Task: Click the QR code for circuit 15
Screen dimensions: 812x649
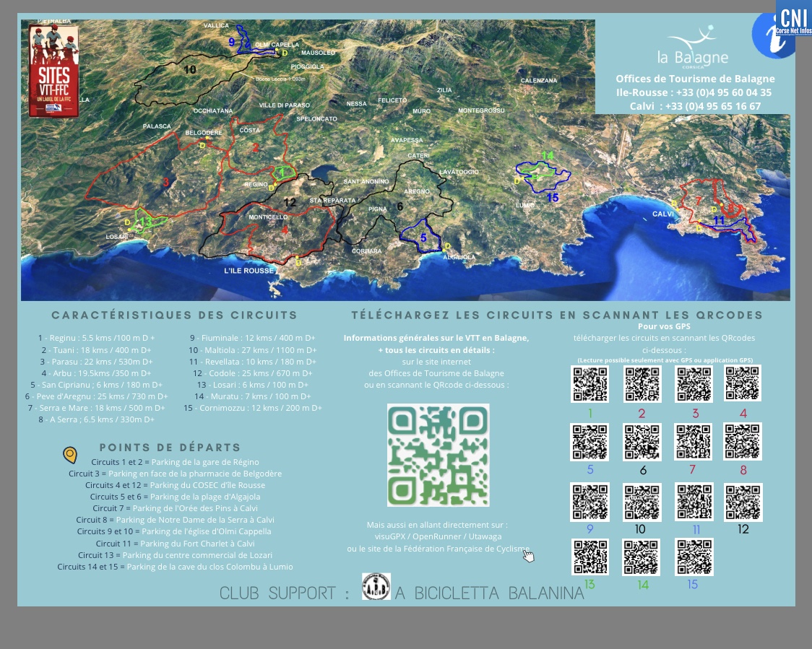Action: 694,557
